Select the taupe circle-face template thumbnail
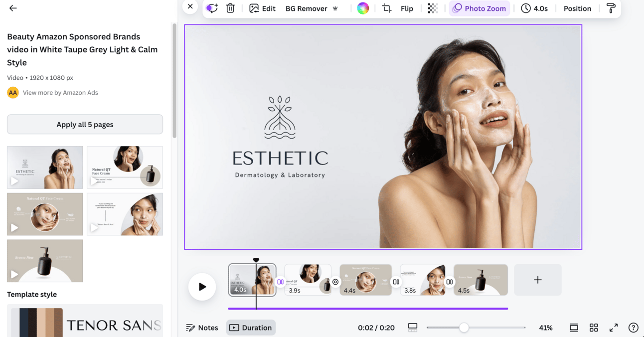The height and width of the screenshot is (337, 644). [x=45, y=214]
